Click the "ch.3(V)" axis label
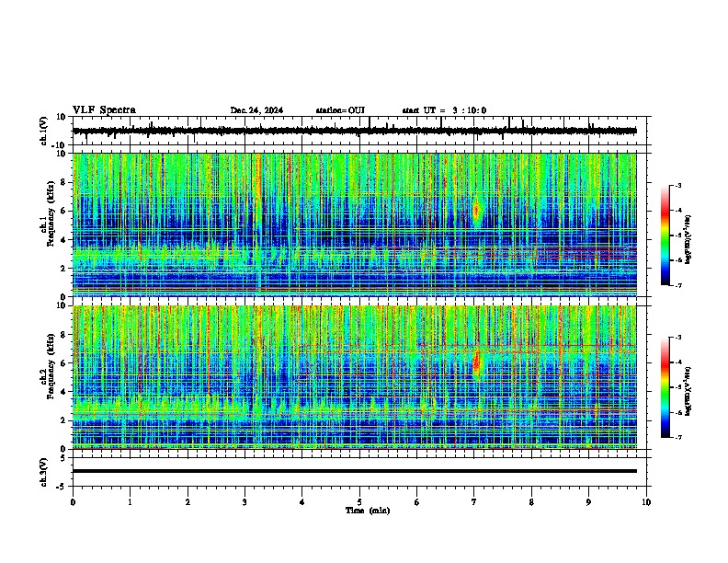Screen dimensions: 728x563 44,472
